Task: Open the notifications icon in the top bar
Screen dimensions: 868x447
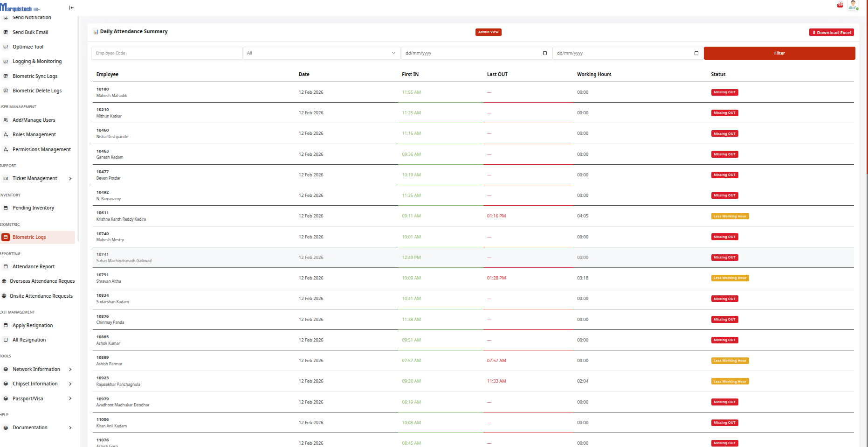Action: pos(840,5)
